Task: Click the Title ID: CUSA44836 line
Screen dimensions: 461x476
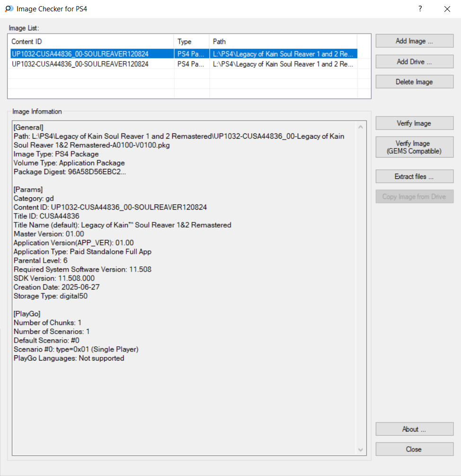Action: [x=46, y=216]
